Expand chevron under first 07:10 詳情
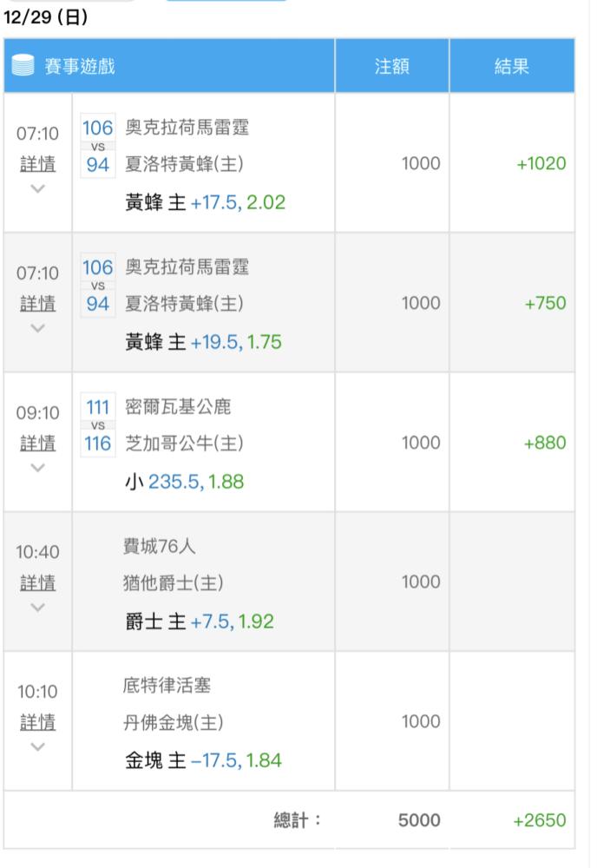Image resolution: width=597 pixels, height=868 pixels. tap(37, 188)
